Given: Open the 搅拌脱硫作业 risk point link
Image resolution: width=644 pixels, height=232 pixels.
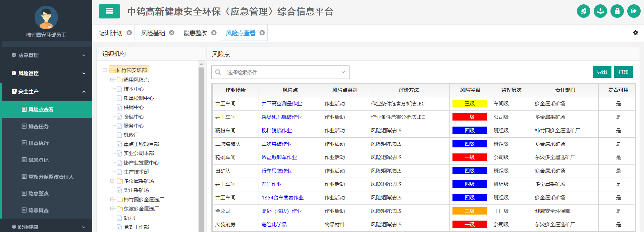Looking at the screenshot, I should point(277,131).
